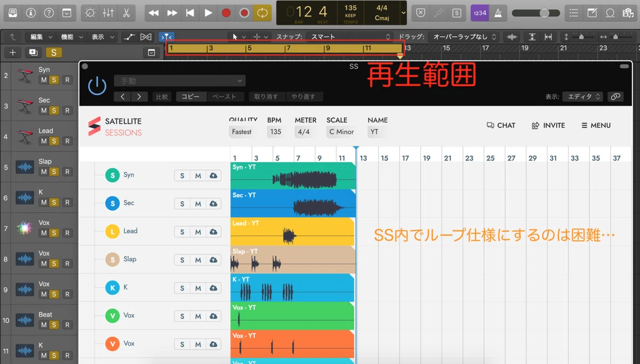
Task: Open the media Browsers icon
Action: (628, 13)
